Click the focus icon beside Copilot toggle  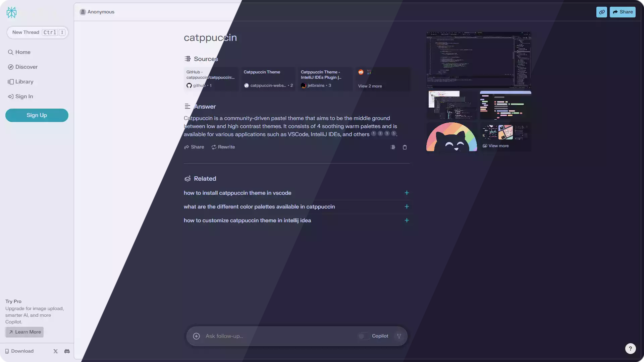(399, 336)
